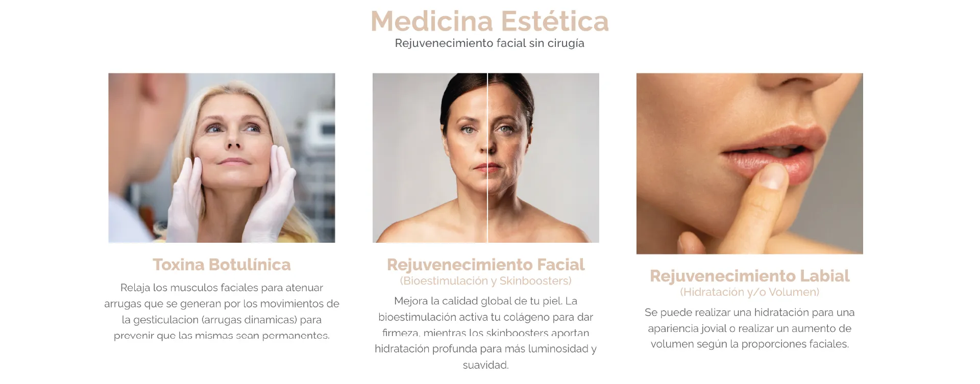The width and height of the screenshot is (980, 384).
Task: Click the line starting Se puede realizar una hidratación
Action: (749, 312)
